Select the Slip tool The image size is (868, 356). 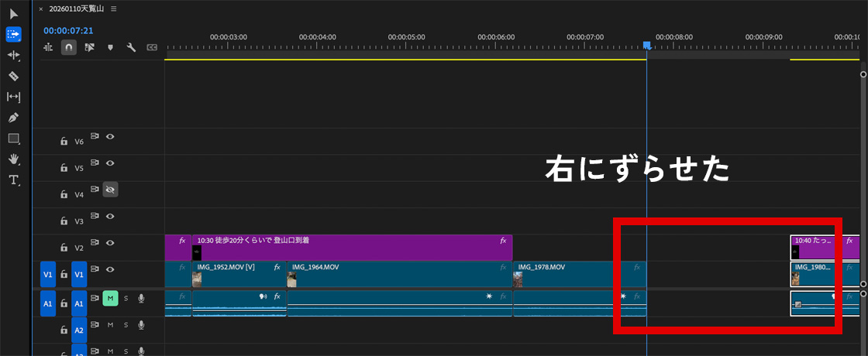pos(13,97)
